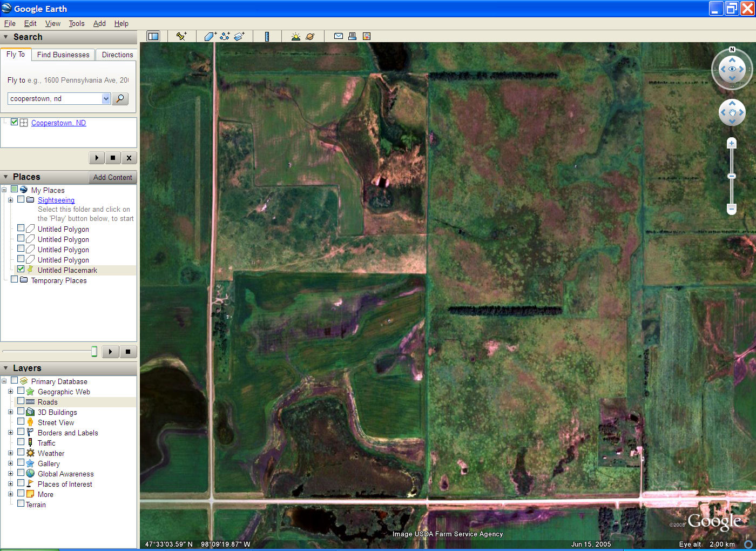
Task: Click the Add Content button
Action: (x=112, y=177)
